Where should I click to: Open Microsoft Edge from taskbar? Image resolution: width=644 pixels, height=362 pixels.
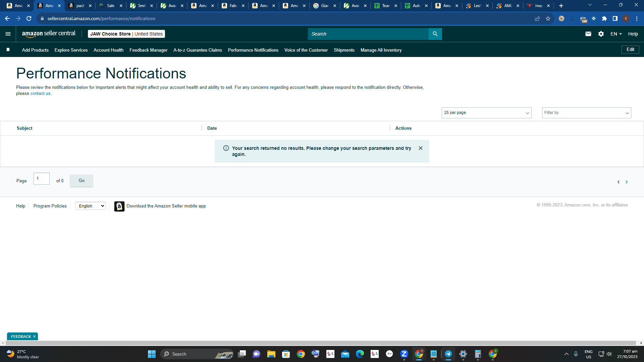(x=360, y=354)
